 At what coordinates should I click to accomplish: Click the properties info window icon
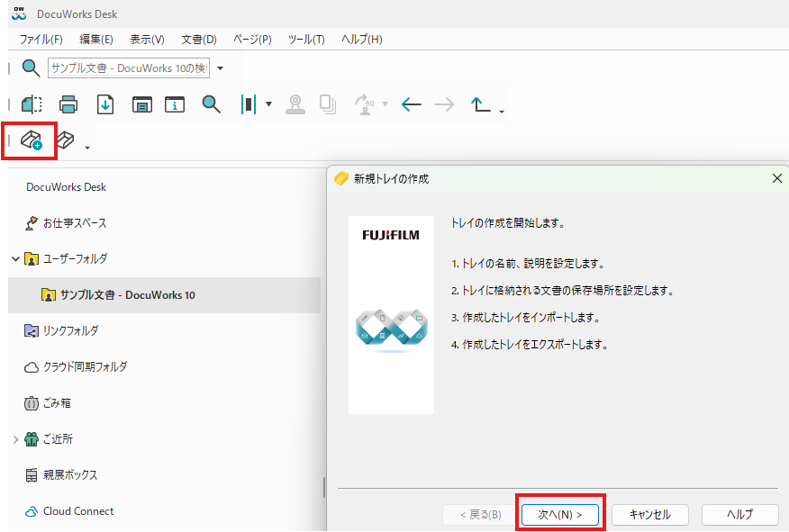click(175, 104)
